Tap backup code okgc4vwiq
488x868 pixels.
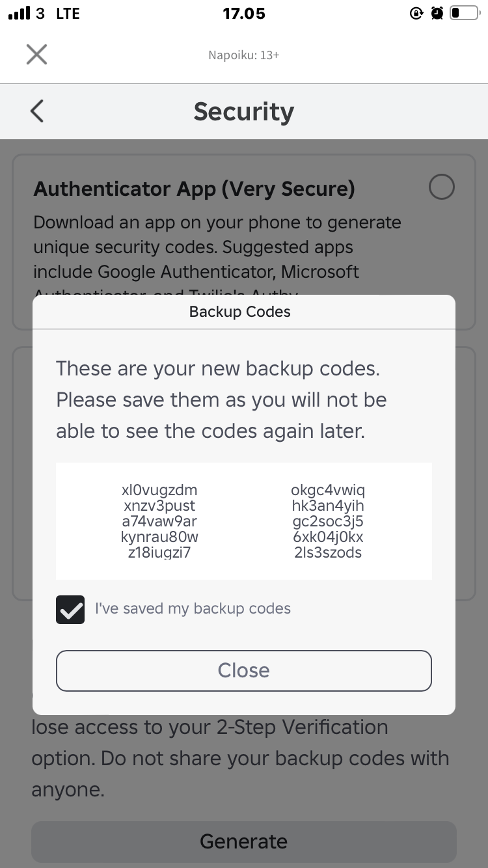coord(328,490)
